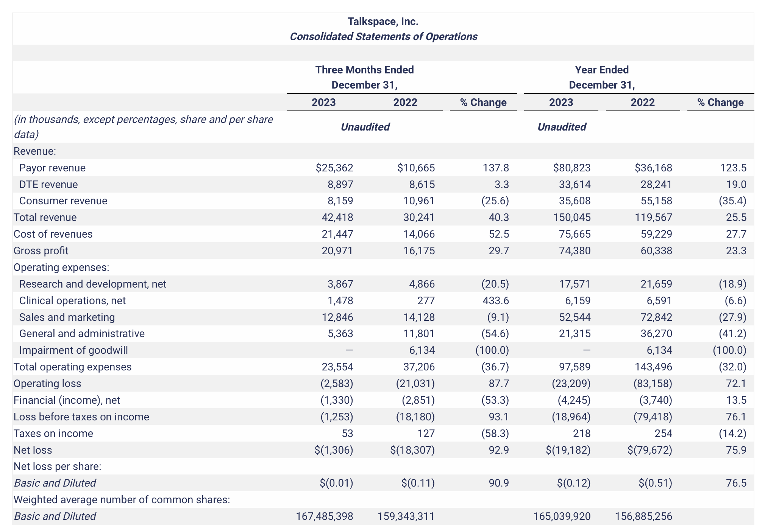Select the Payor revenue row label
Screen dimensions: 765x532
point(52,168)
